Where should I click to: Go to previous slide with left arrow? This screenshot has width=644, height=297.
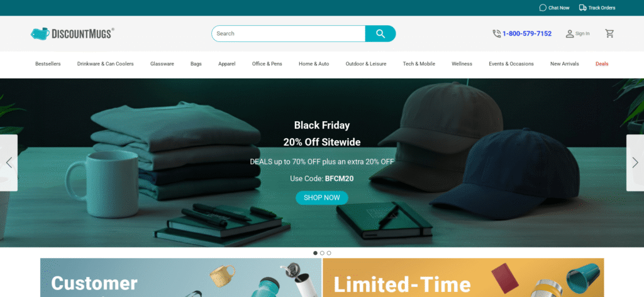click(9, 163)
